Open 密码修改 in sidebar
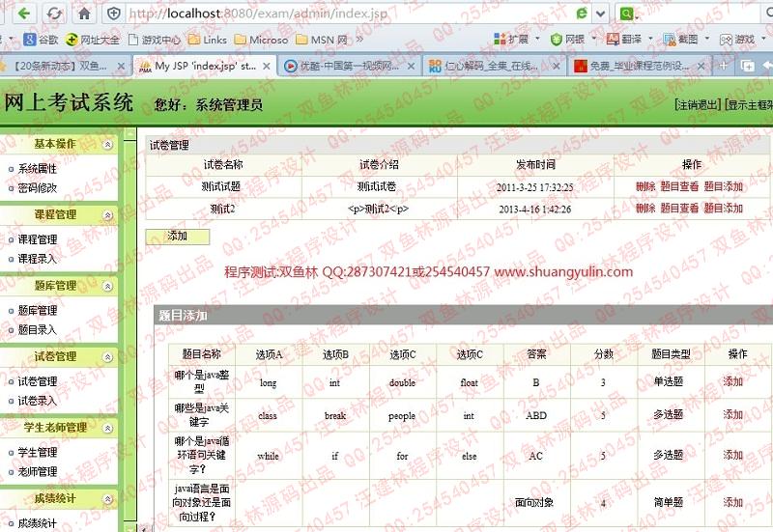The height and width of the screenshot is (532, 773). (x=38, y=188)
